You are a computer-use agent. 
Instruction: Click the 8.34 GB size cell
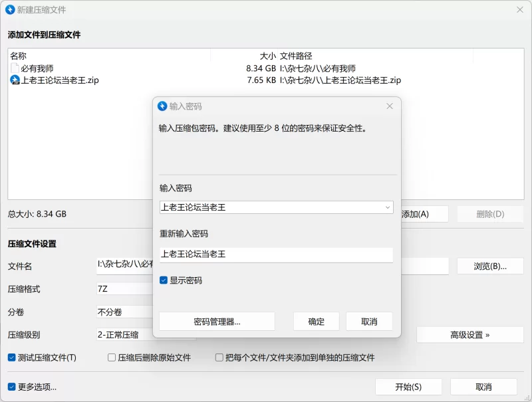(261, 68)
